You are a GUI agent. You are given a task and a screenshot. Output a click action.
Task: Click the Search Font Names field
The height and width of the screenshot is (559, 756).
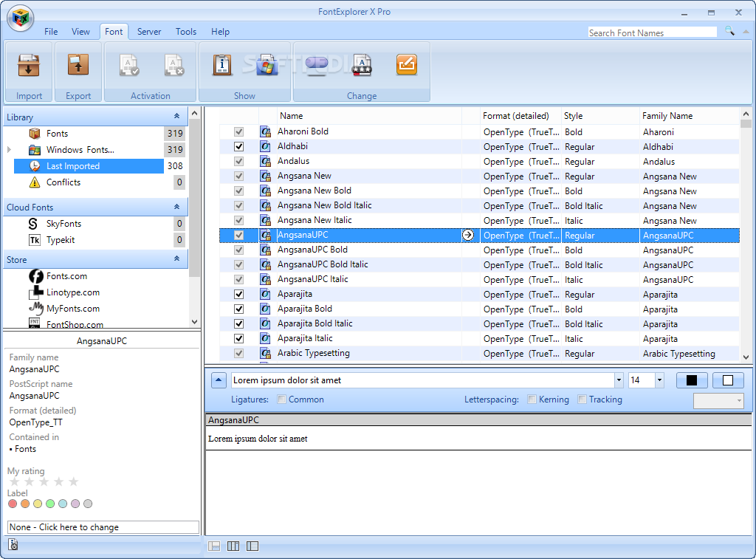[x=653, y=32]
